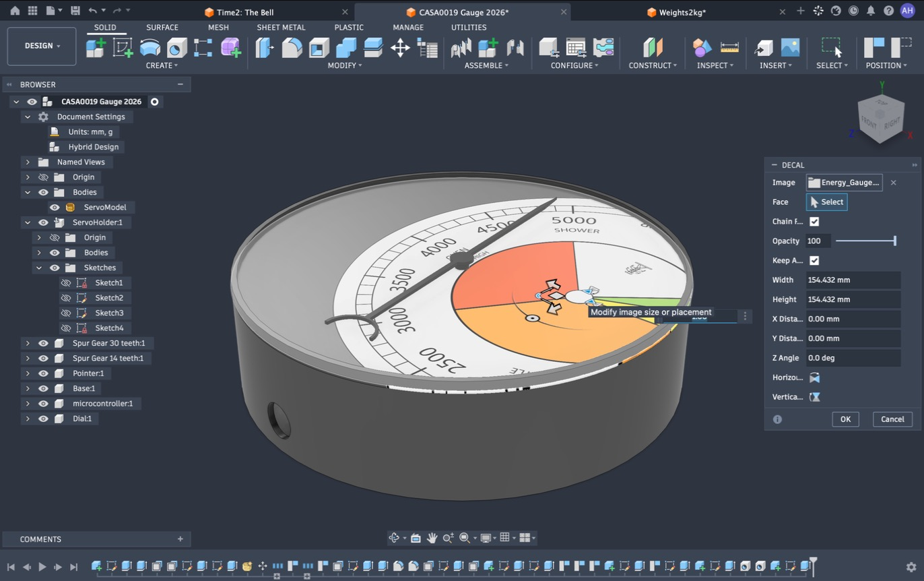Switch to the SHEET METAL tab
The width and height of the screenshot is (924, 581).
(281, 28)
